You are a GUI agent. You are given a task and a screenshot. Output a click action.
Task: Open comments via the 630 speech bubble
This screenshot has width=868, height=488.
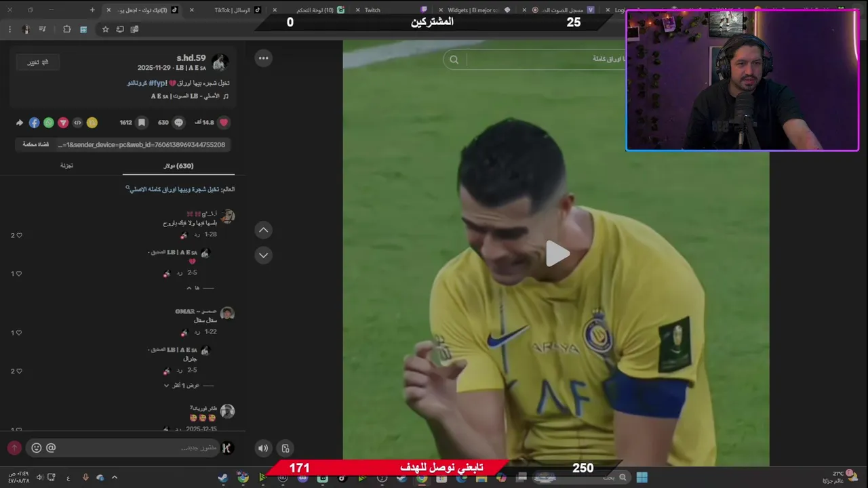click(x=179, y=123)
